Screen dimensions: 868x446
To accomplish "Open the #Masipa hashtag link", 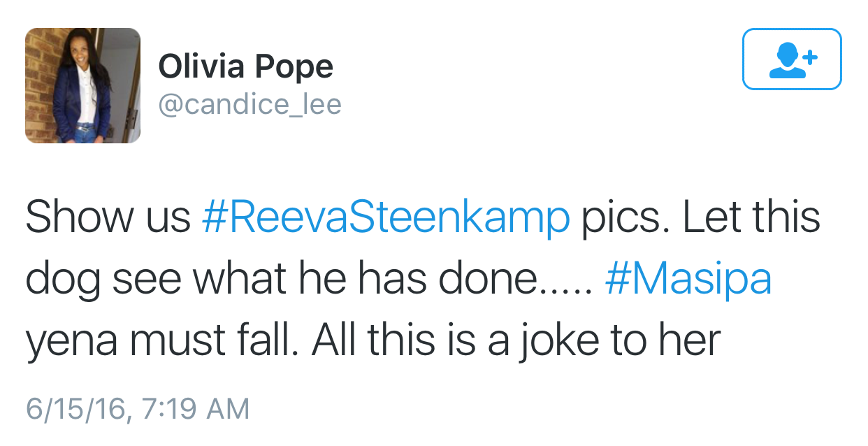I will [688, 278].
